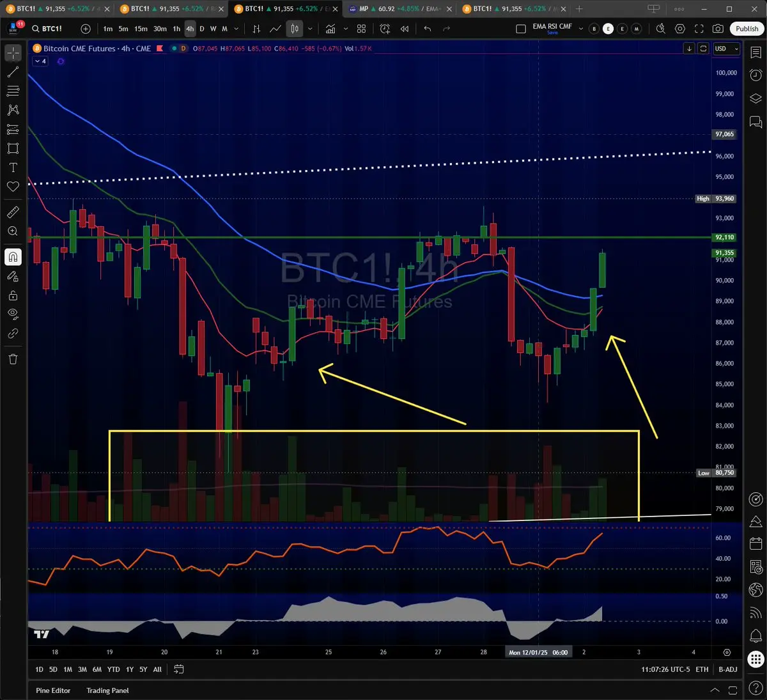Open the calendar panel
This screenshot has height=700, width=767.
click(755, 544)
